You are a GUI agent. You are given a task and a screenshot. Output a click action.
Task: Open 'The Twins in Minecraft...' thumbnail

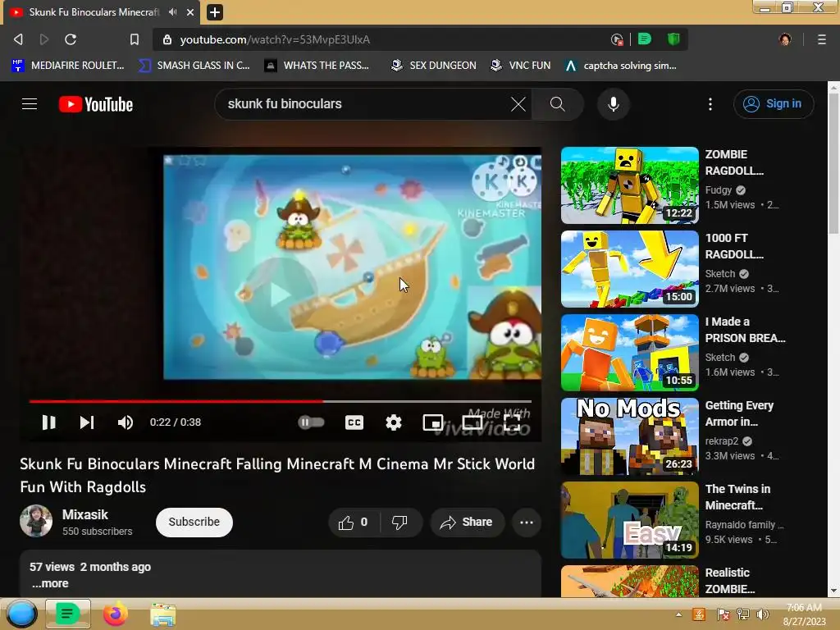[629, 519]
